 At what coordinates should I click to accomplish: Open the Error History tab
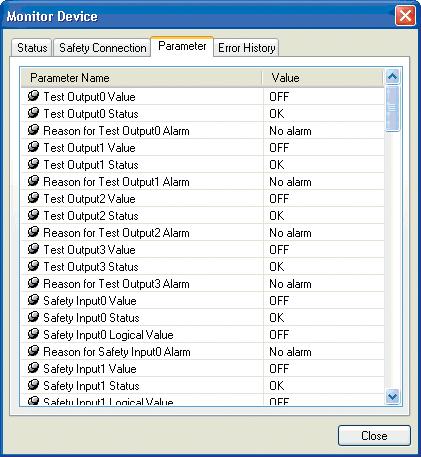pos(246,48)
